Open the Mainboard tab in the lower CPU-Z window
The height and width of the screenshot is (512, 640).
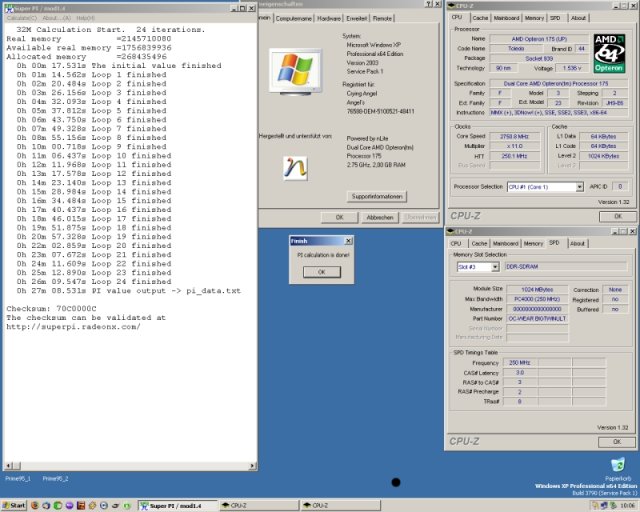[x=505, y=243]
